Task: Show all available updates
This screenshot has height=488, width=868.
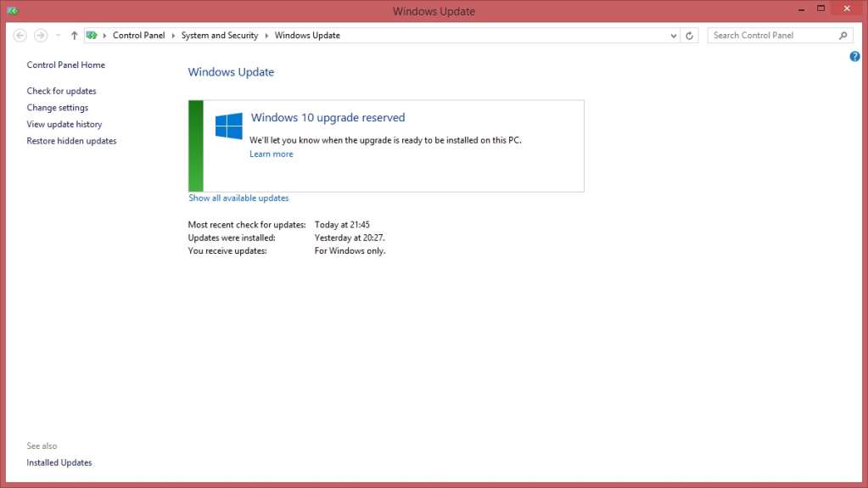Action: (238, 198)
